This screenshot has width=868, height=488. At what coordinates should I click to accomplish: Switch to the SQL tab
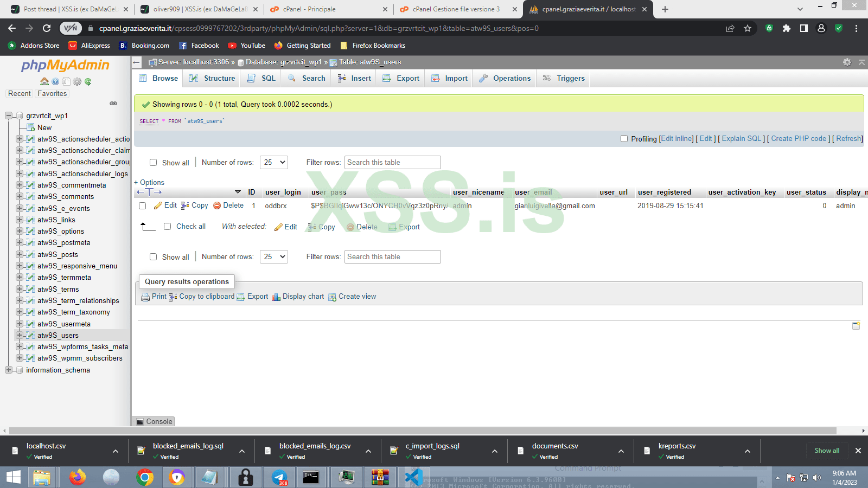click(261, 78)
